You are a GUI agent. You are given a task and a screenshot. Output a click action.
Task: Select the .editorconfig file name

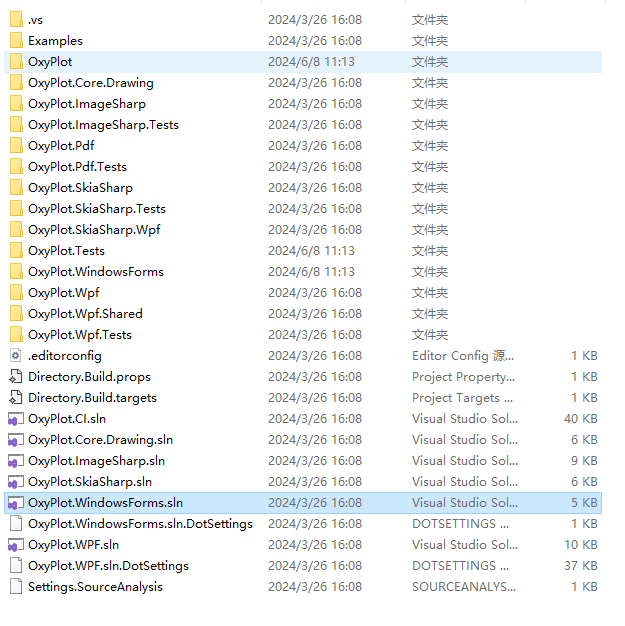point(65,356)
